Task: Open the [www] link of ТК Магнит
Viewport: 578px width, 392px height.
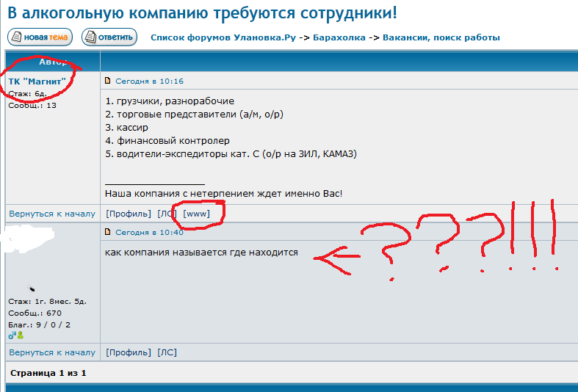Action: (x=197, y=214)
